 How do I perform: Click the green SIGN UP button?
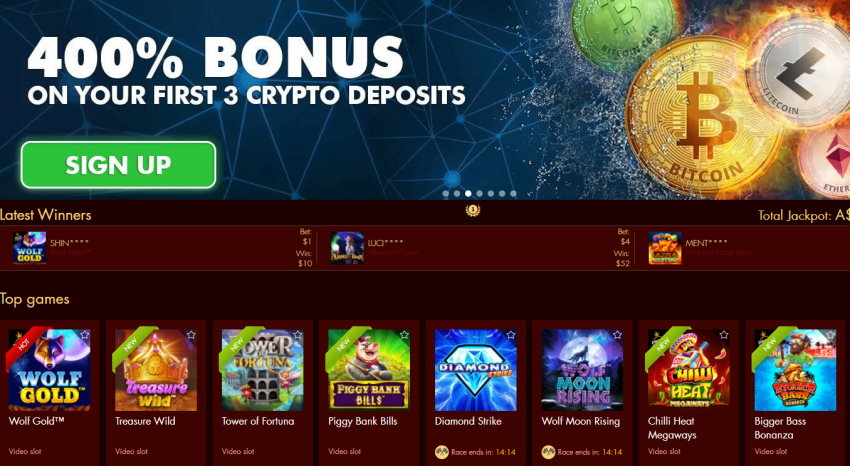click(x=119, y=165)
